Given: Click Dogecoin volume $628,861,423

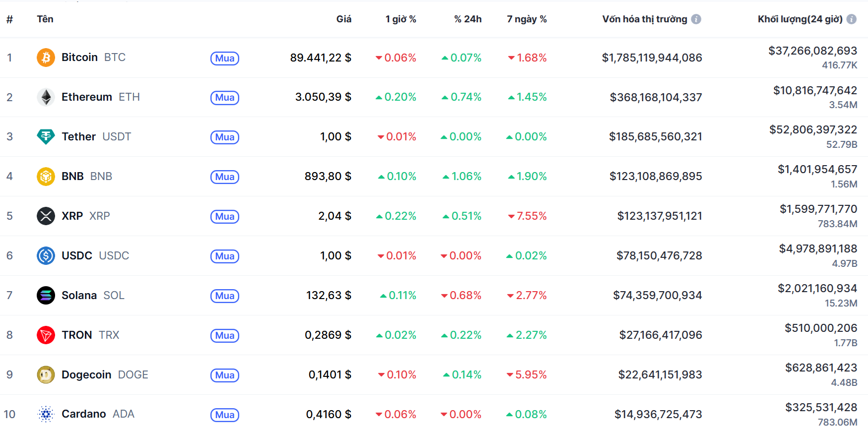Looking at the screenshot, I should (x=821, y=368).
